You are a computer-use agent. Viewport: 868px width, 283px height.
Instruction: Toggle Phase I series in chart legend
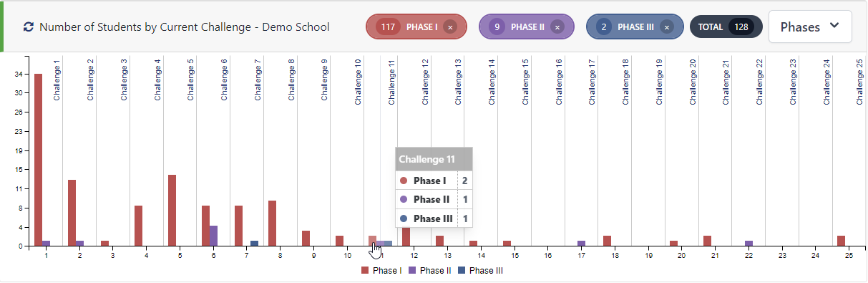[x=381, y=271]
